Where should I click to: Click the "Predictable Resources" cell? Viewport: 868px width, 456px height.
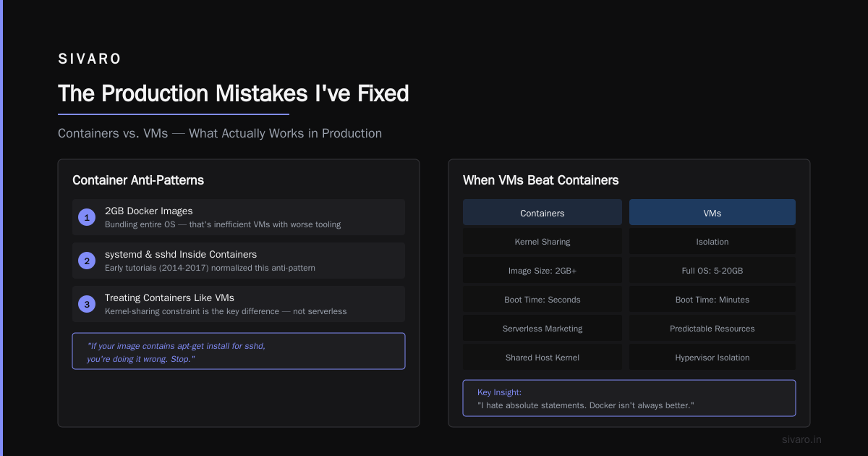coord(712,328)
